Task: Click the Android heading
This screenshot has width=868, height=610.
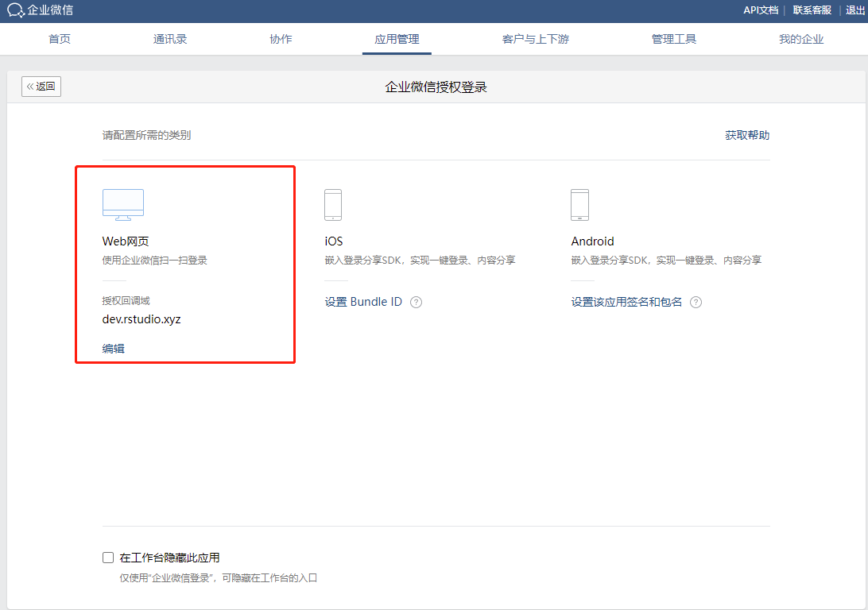Action: point(592,241)
